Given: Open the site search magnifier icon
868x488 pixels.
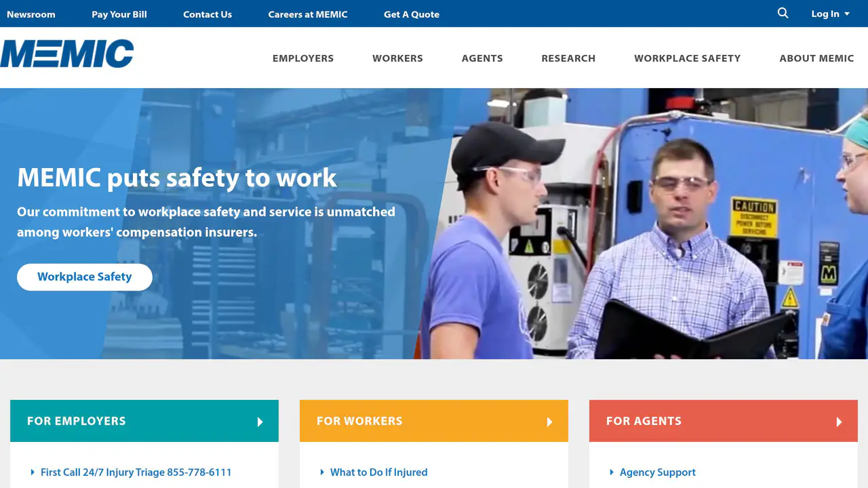Looking at the screenshot, I should pos(783,13).
